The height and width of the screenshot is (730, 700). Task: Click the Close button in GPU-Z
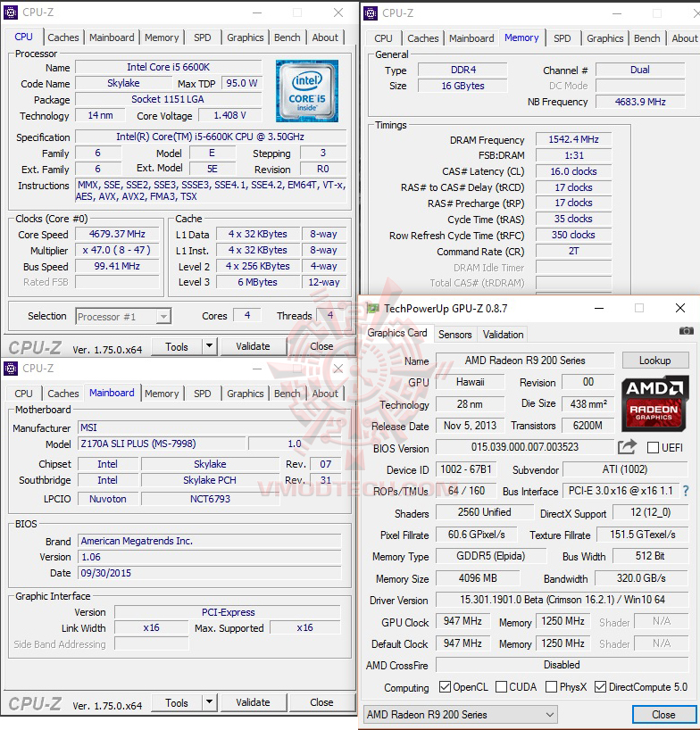click(x=663, y=714)
